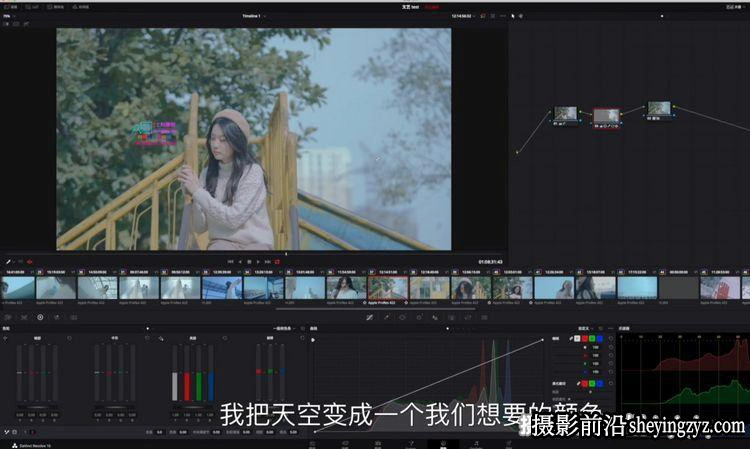Screen dimensions: 750x449
Task: Open the curves Custom mode dropdown
Action: 585,329
